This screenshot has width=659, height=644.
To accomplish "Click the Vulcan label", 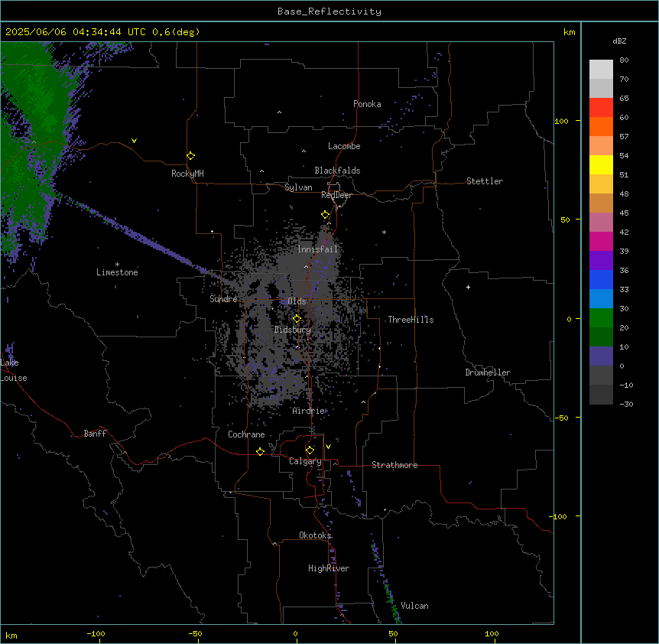I will [x=415, y=606].
